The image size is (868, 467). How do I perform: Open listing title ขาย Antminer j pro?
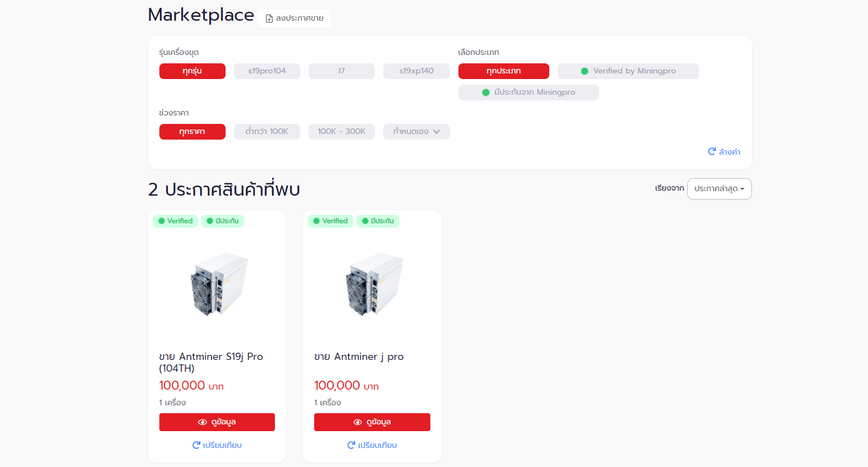pyautogui.click(x=359, y=357)
